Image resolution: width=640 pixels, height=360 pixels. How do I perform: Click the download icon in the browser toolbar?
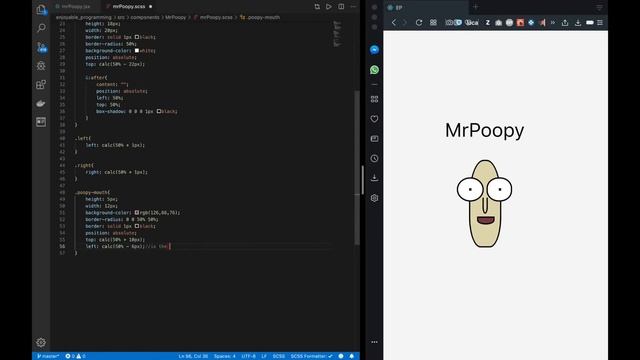(578, 23)
